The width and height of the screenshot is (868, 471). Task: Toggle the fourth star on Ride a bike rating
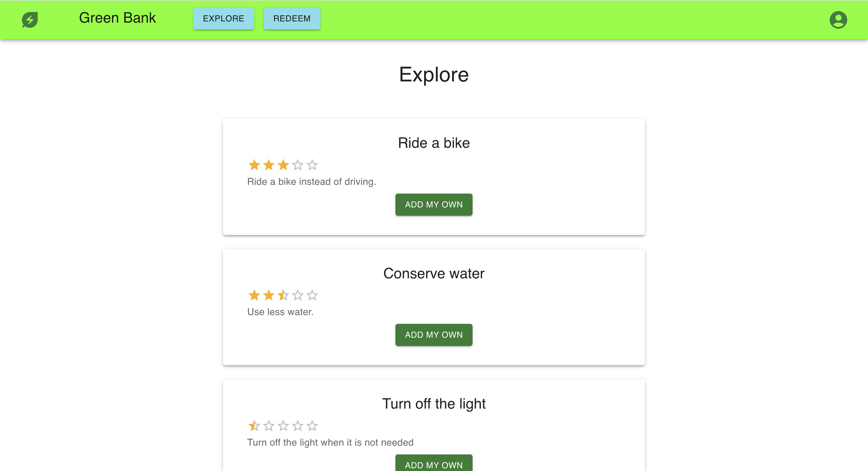click(x=298, y=165)
